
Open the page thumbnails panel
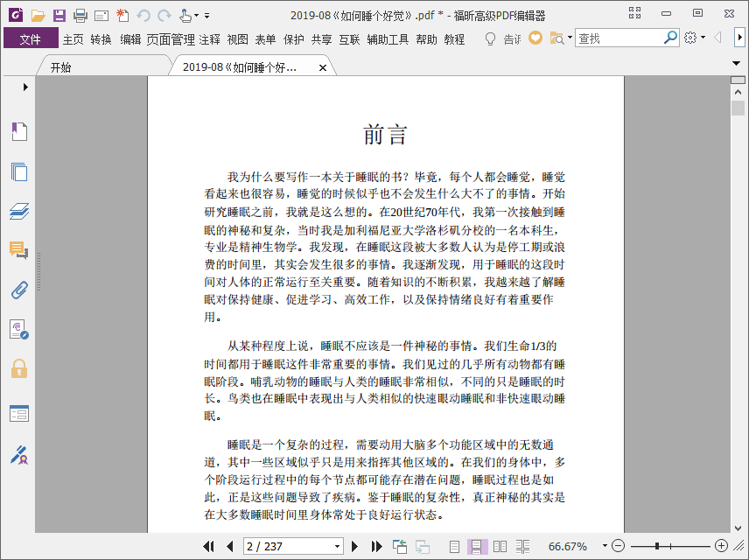tap(19, 171)
